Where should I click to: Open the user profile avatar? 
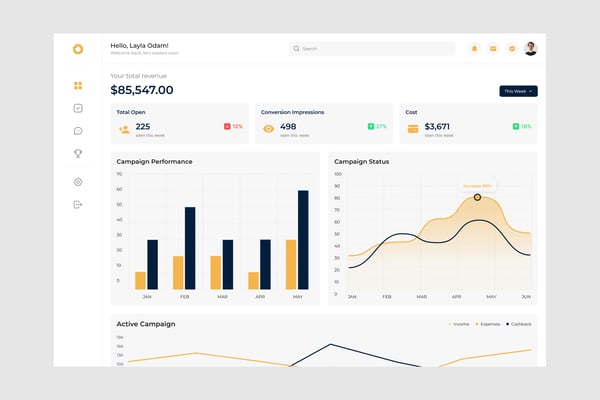531,49
